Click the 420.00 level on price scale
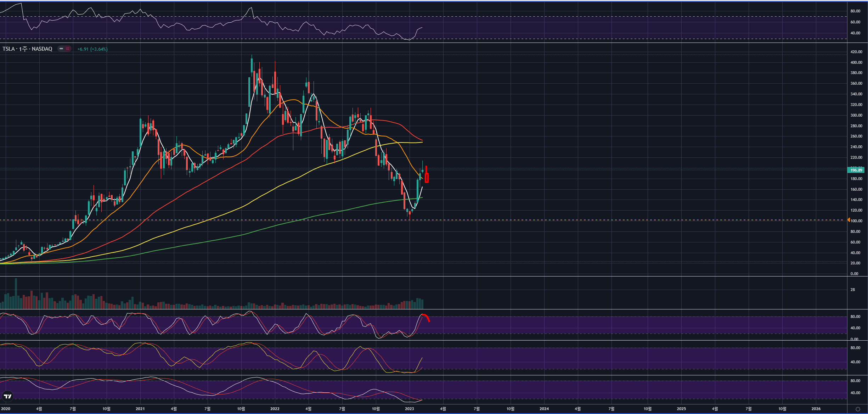This screenshot has height=414, width=868. (x=856, y=52)
